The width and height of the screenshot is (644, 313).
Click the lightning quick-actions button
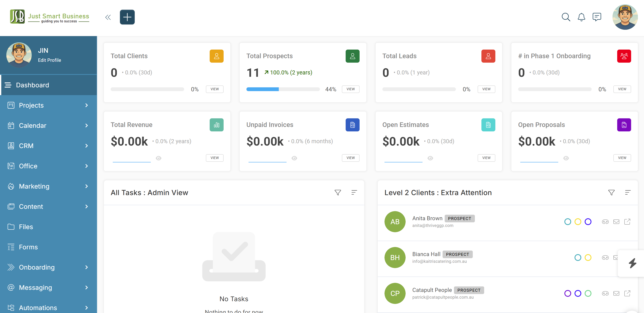coord(633,263)
